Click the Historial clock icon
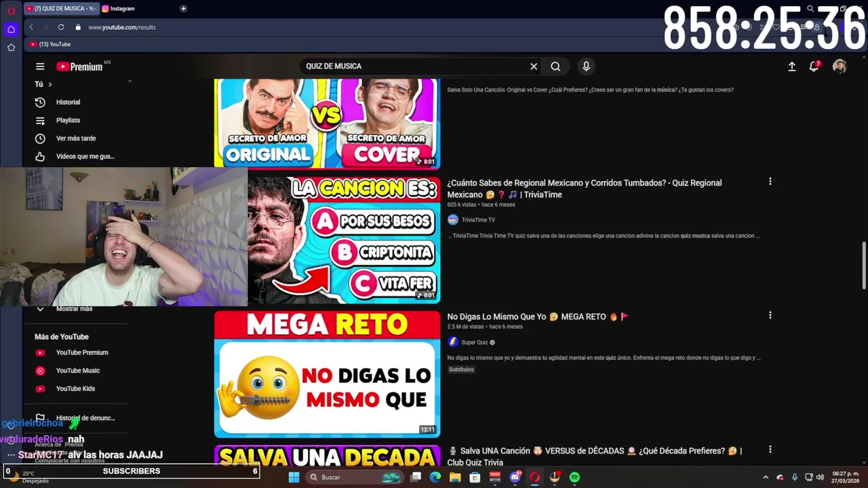This screenshot has height=488, width=868. pos(40,102)
